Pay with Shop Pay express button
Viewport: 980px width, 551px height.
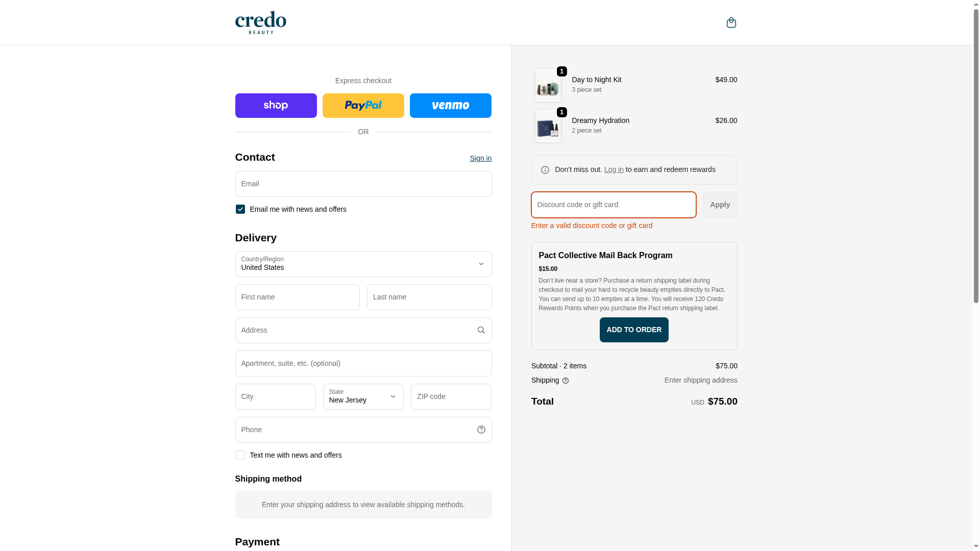click(276, 106)
